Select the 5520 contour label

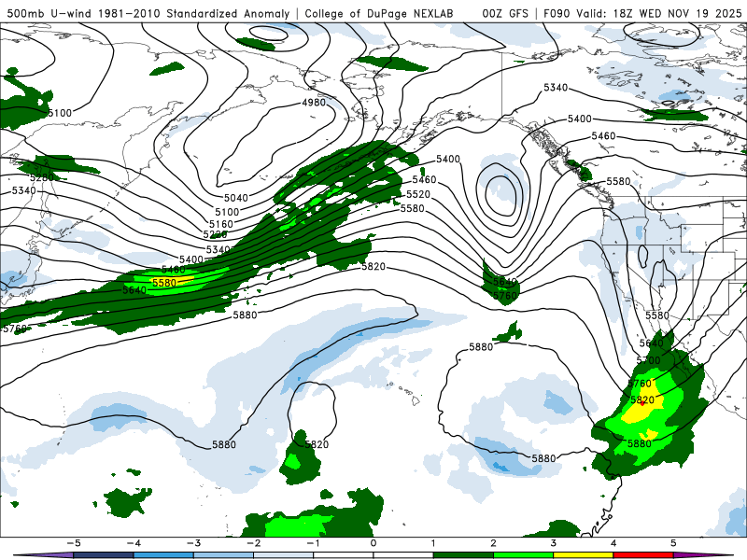point(418,194)
